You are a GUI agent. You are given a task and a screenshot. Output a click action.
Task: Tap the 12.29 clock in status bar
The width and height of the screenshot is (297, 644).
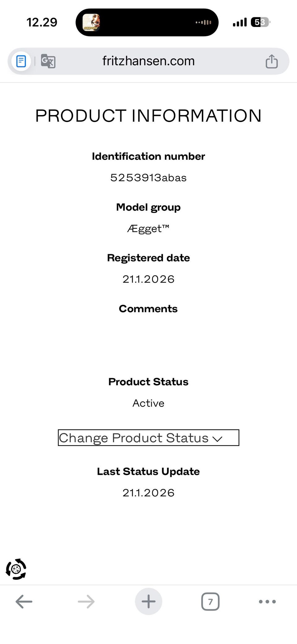click(42, 22)
